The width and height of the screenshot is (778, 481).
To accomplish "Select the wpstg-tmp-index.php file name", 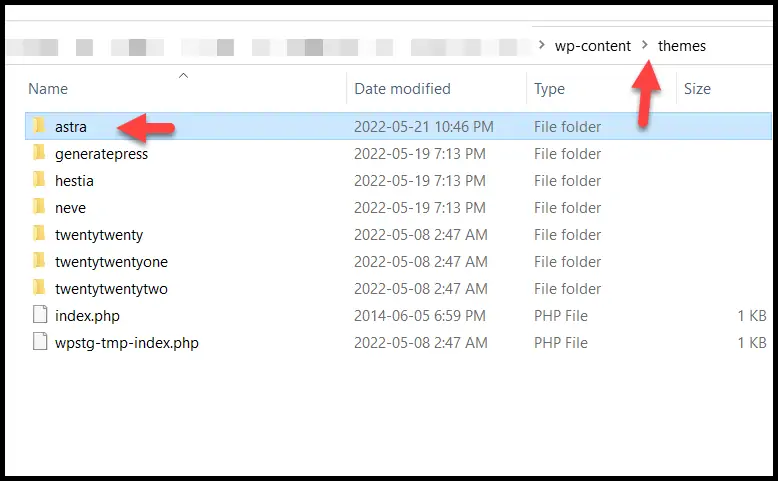I will click(127, 343).
